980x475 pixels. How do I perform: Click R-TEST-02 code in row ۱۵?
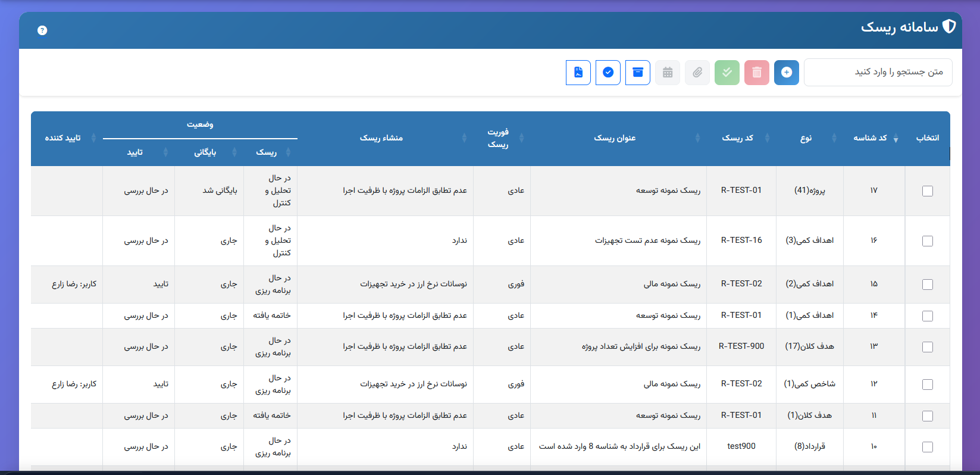coord(741,284)
